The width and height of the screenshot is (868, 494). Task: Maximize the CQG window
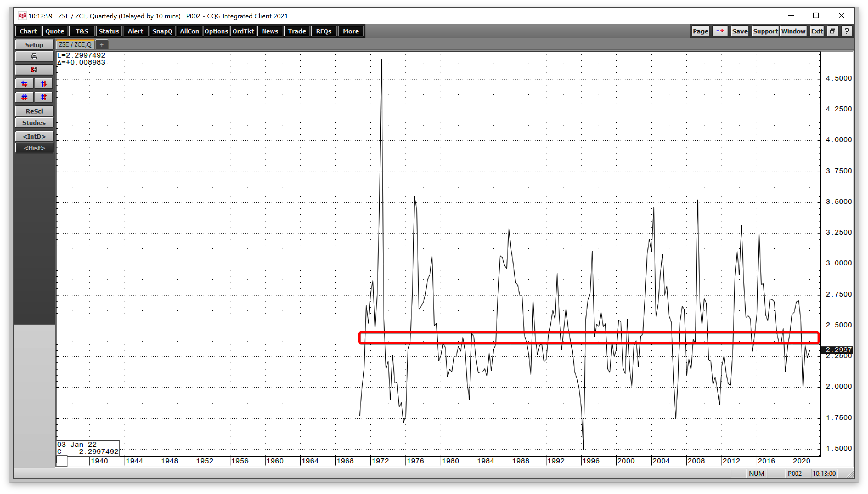tap(816, 16)
